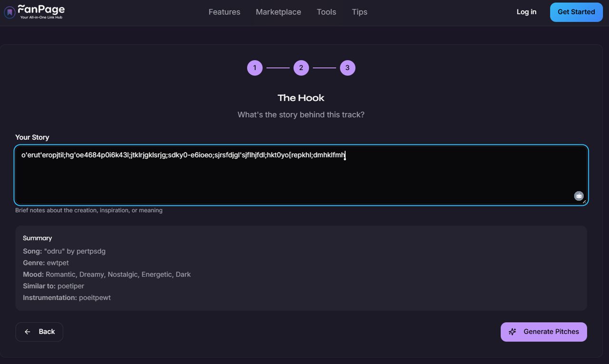Image resolution: width=609 pixels, height=364 pixels.
Task: Open the Tips menu
Action: point(359,12)
